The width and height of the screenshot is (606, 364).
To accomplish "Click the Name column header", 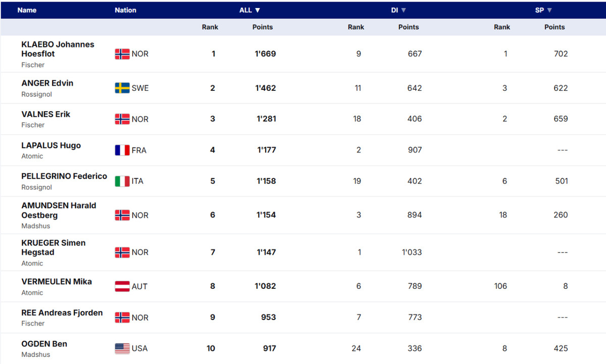I will (27, 10).
